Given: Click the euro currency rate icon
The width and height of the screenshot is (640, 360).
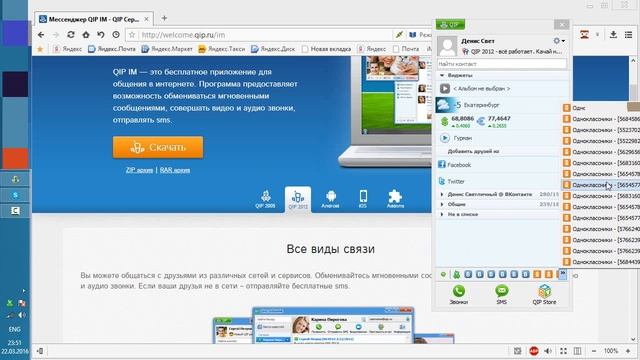Looking at the screenshot, I should [x=480, y=121].
